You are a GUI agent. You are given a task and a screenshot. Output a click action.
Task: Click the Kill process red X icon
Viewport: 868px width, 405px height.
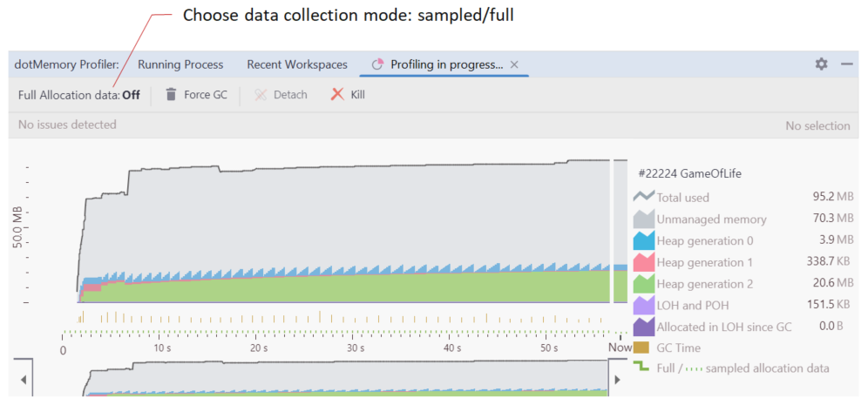337,95
